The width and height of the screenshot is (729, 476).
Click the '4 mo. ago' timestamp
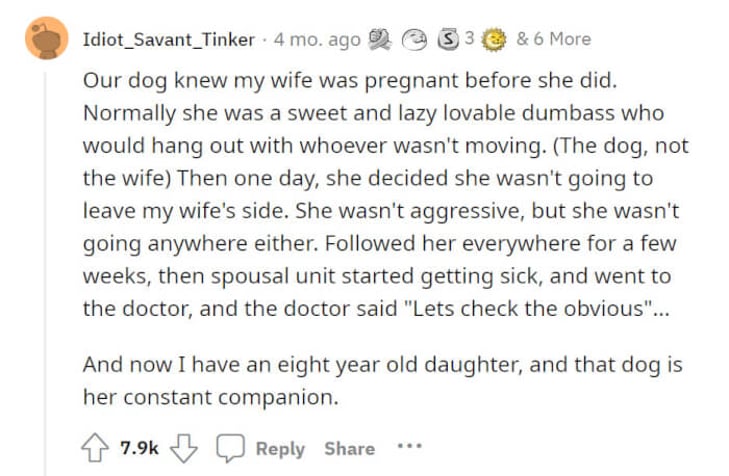(x=317, y=40)
